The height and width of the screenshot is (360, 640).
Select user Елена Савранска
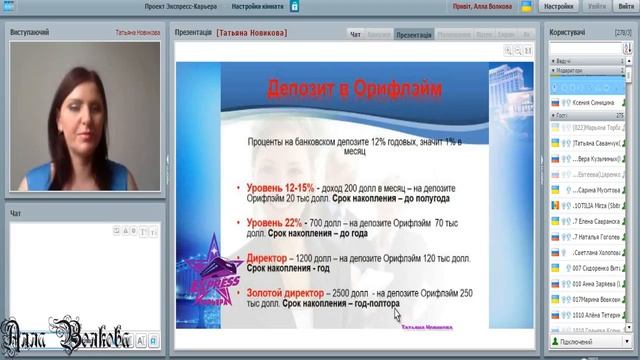pyautogui.click(x=596, y=221)
